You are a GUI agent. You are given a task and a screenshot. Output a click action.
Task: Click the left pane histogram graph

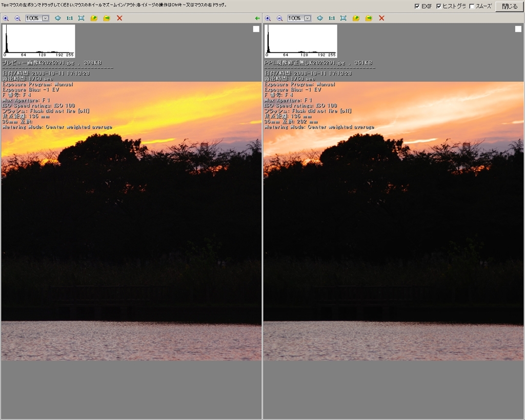pos(39,41)
